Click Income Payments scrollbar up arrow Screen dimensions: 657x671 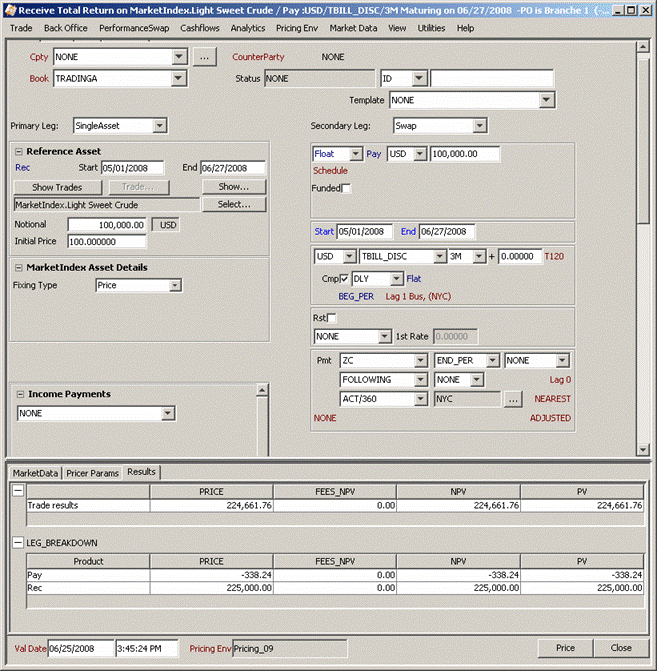(x=262, y=390)
